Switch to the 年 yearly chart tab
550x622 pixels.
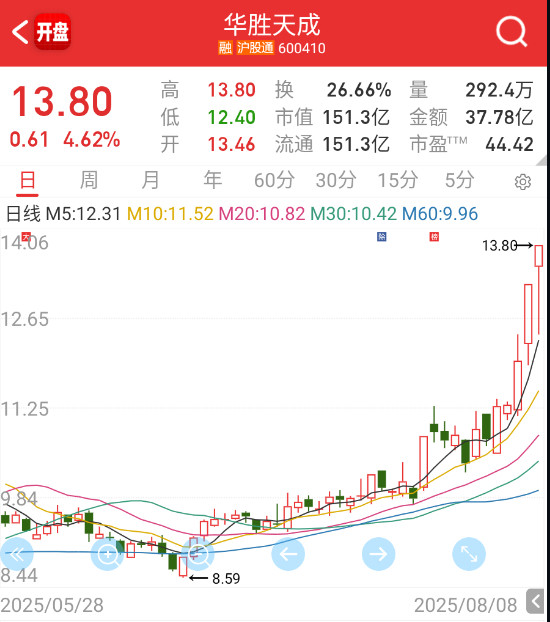click(x=212, y=180)
